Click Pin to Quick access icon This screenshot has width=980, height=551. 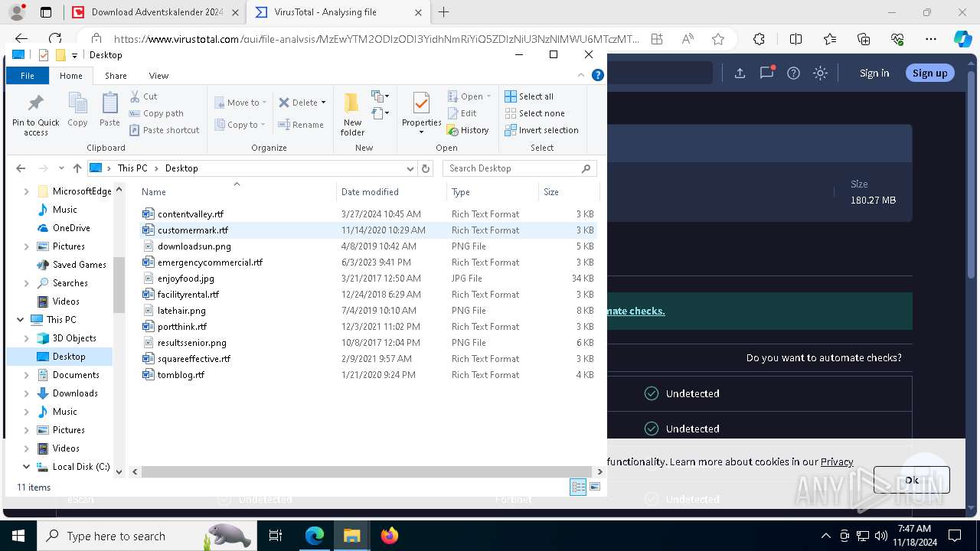[x=35, y=116]
